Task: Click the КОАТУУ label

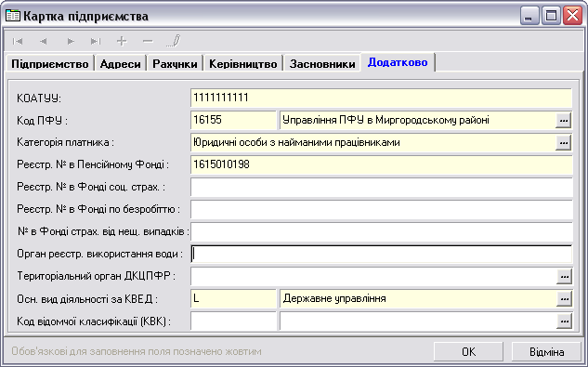Action: pos(39,98)
